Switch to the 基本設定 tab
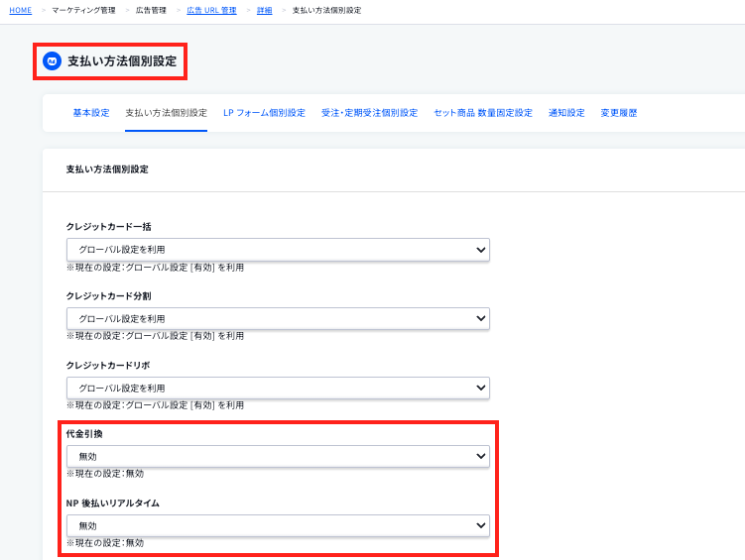 [x=91, y=113]
